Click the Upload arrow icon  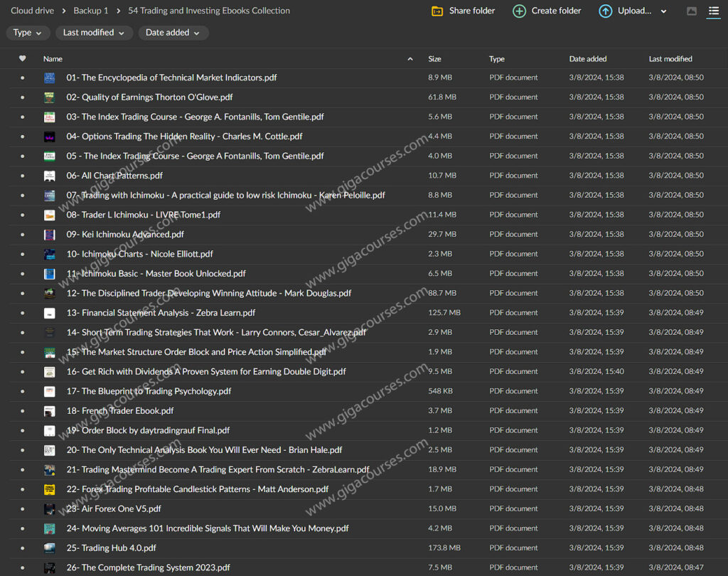coord(605,11)
